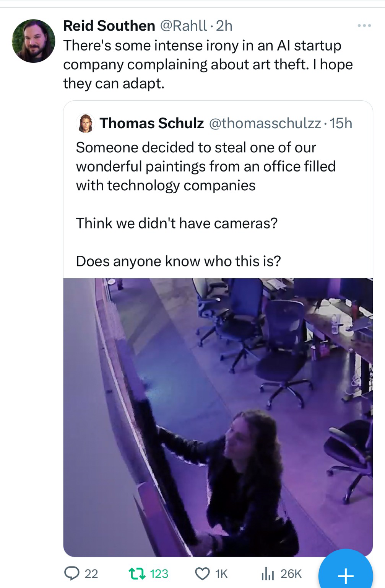Open the Reid Southen display name

click(x=109, y=26)
